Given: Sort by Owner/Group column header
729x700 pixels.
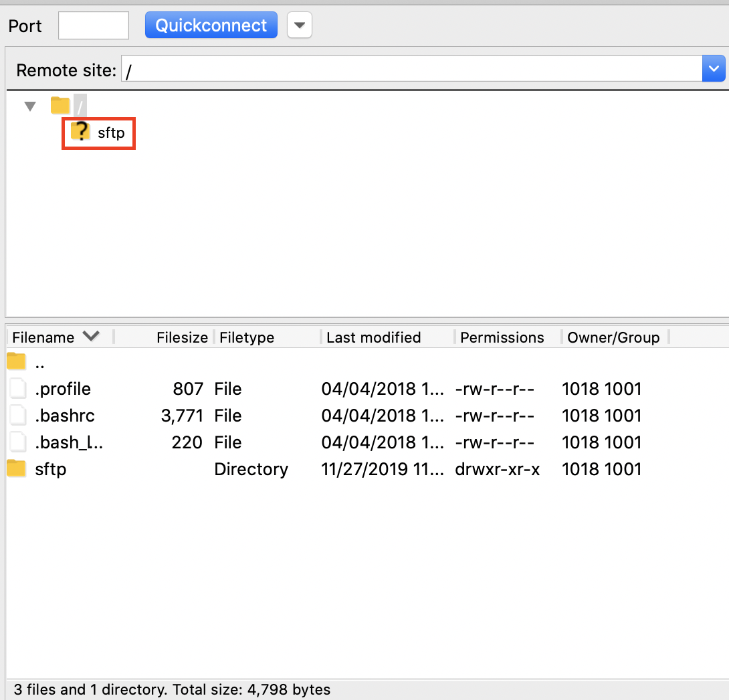Looking at the screenshot, I should pyautogui.click(x=613, y=337).
